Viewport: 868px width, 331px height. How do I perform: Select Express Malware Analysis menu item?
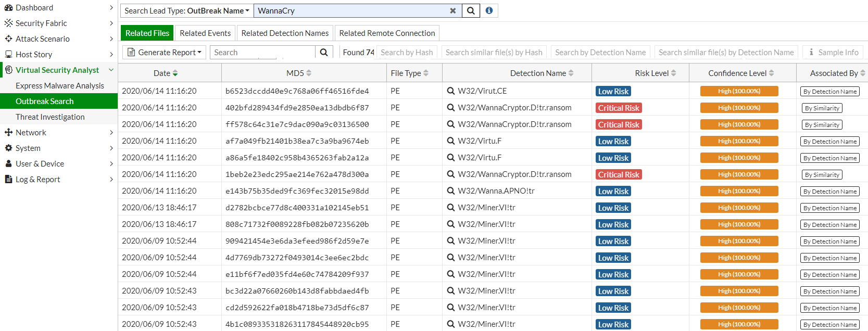click(59, 86)
